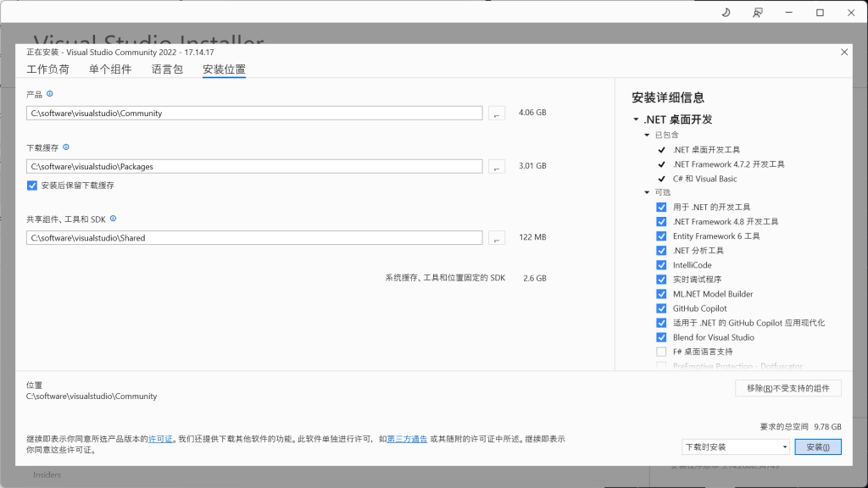Open the 下载时安装 dropdown

(735, 446)
